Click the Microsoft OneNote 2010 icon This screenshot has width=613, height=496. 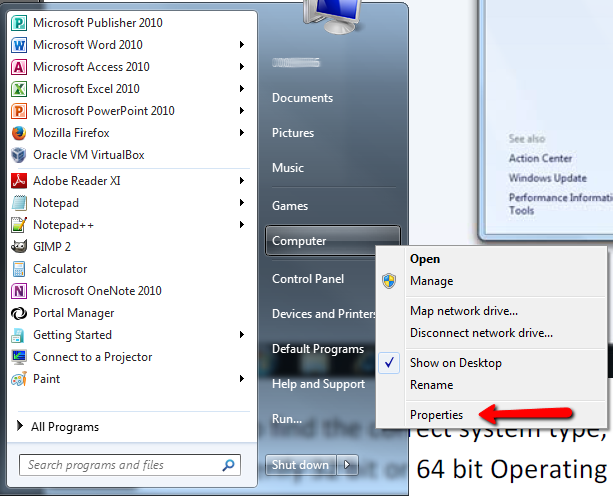[19, 291]
